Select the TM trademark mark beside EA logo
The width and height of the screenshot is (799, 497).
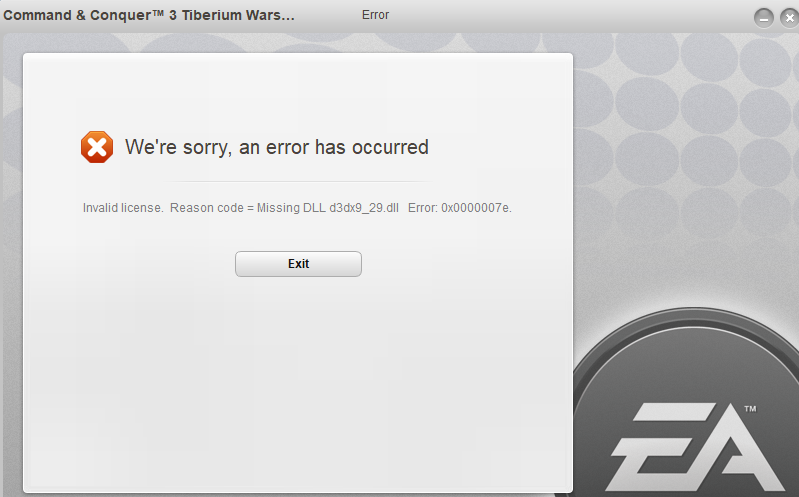(750, 409)
